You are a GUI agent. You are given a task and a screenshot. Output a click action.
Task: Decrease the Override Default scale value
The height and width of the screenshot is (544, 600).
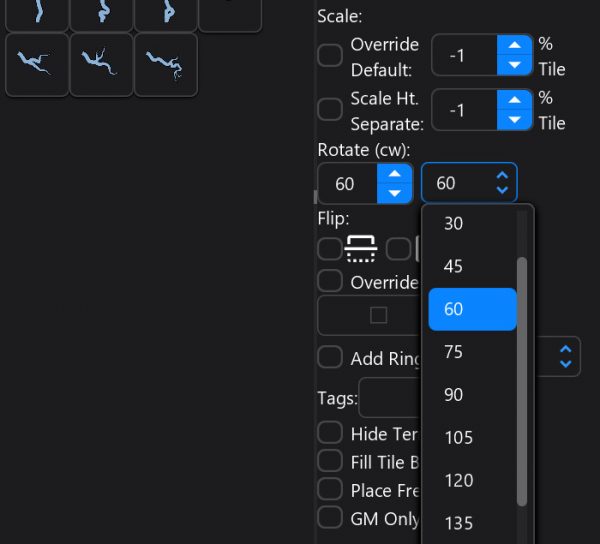click(x=514, y=65)
